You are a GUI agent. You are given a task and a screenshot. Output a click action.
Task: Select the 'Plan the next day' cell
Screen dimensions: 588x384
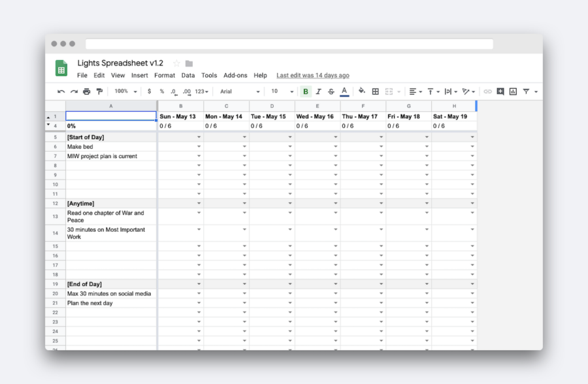tap(111, 303)
